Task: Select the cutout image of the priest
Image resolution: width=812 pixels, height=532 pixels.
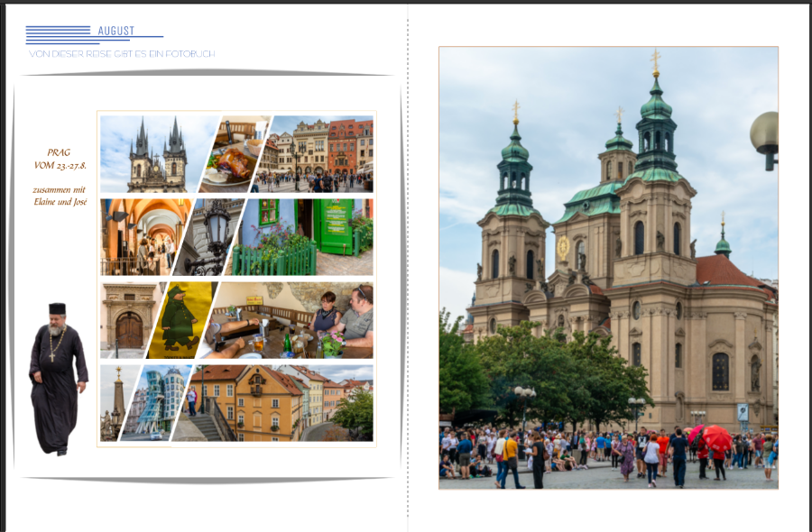Action: click(x=58, y=379)
